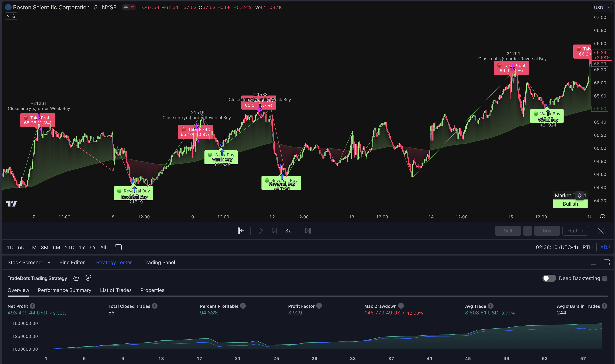Open the strategy settings gear icon
The height and width of the screenshot is (364, 615).
pos(76,278)
